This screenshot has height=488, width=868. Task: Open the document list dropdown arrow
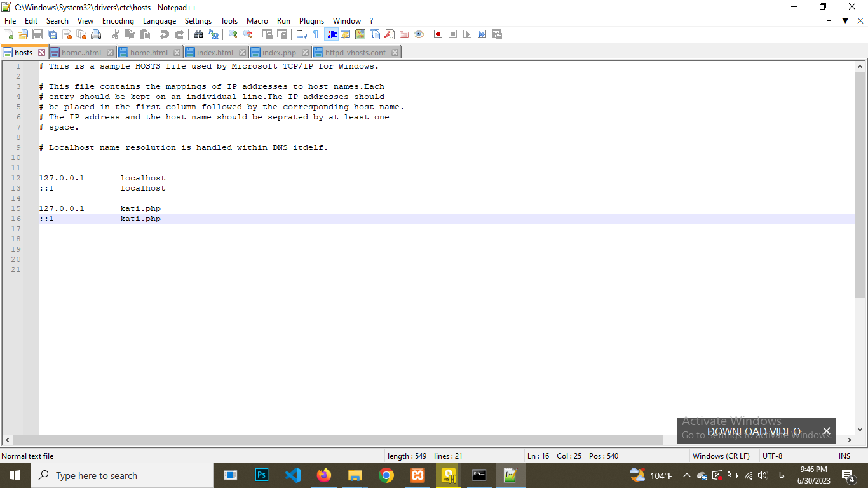(x=845, y=21)
